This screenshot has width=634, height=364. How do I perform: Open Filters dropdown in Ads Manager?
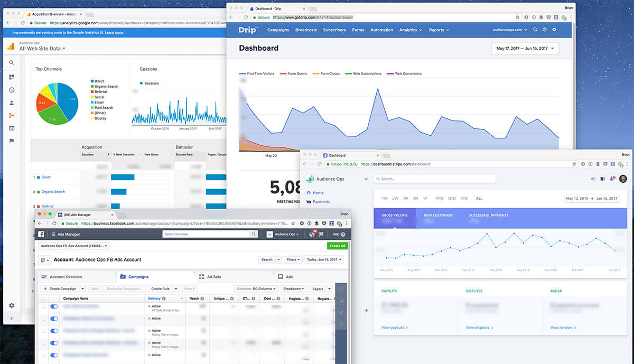[x=293, y=259]
